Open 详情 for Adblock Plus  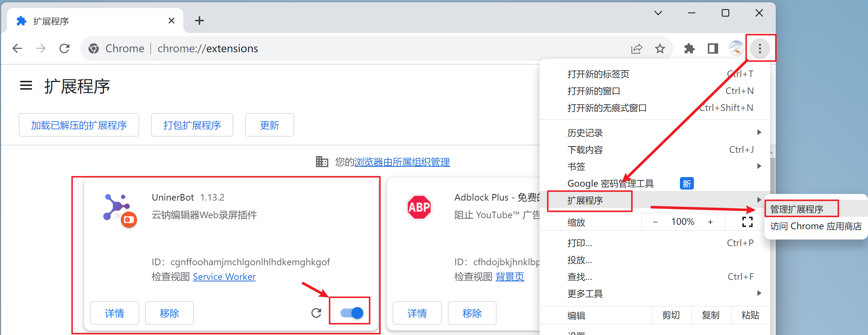tap(417, 313)
